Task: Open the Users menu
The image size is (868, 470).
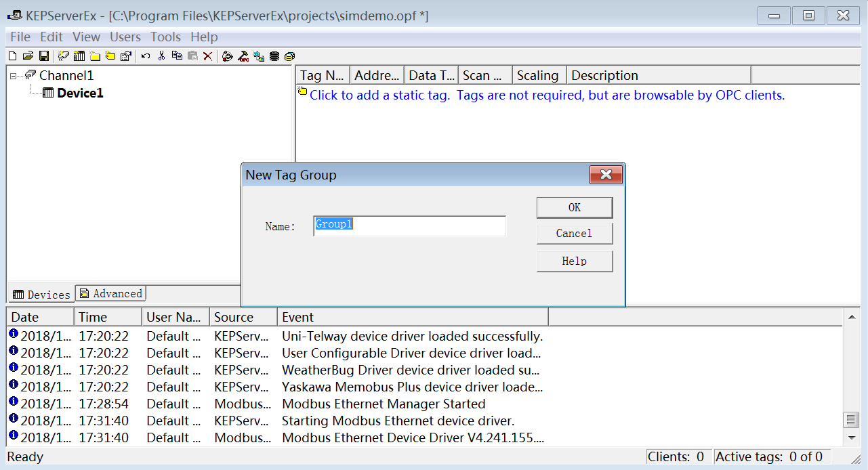Action: pyautogui.click(x=125, y=37)
